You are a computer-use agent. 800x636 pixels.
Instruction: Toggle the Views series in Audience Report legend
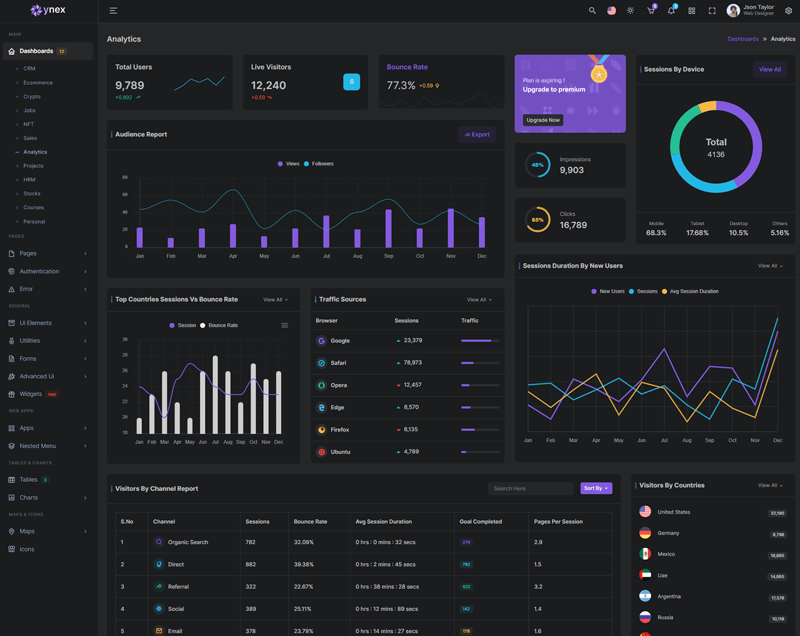(x=288, y=164)
